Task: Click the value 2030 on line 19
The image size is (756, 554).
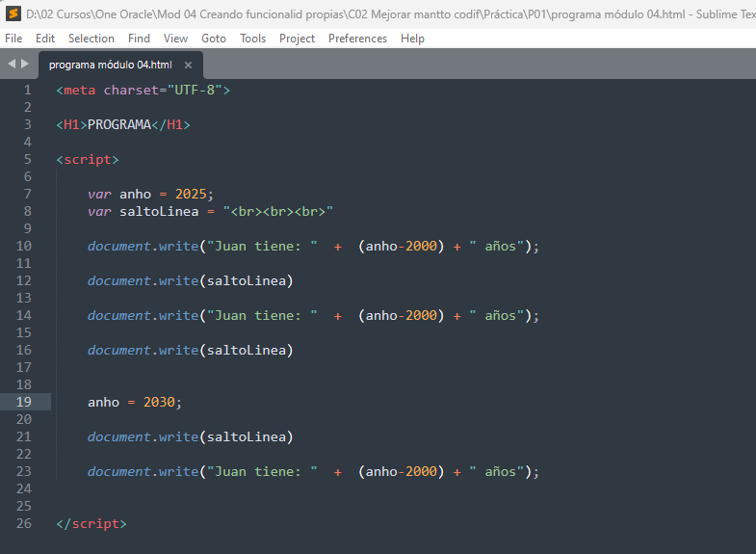Action: click(159, 402)
